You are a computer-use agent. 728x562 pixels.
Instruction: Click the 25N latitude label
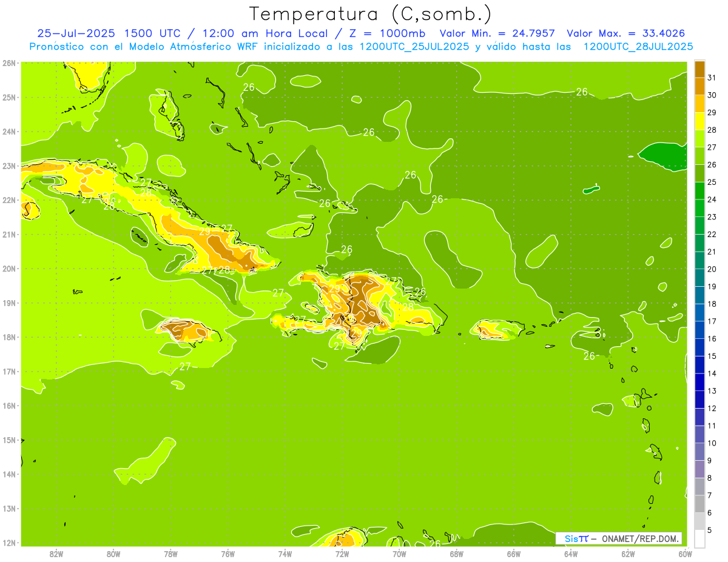pyautogui.click(x=9, y=97)
